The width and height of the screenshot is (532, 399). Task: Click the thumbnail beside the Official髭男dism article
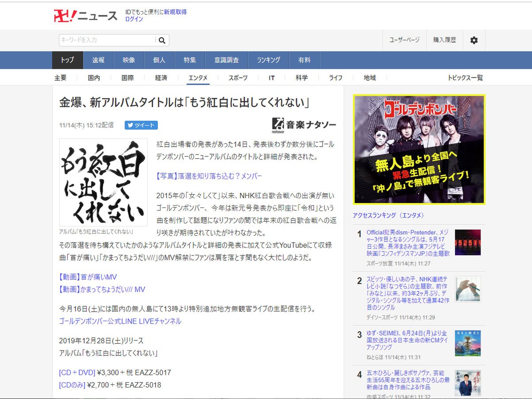[468, 242]
